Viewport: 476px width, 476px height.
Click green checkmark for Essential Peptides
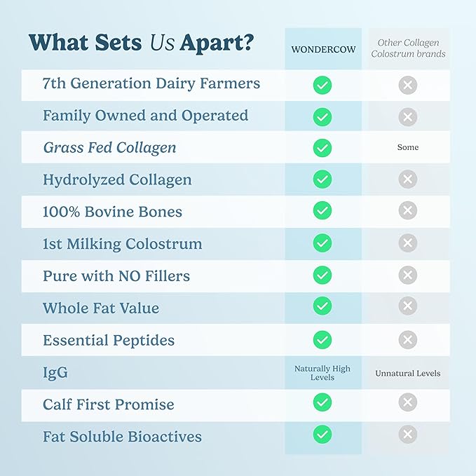[322, 340]
